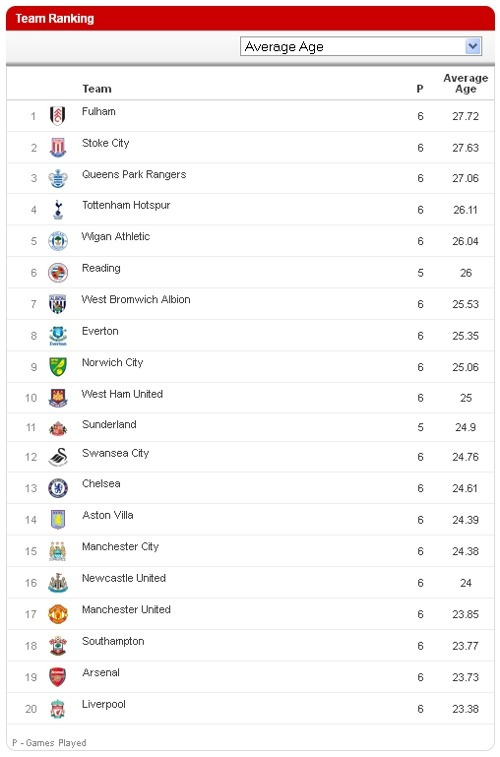Click the Norwich City canary crest
500x757 pixels.
(x=58, y=367)
